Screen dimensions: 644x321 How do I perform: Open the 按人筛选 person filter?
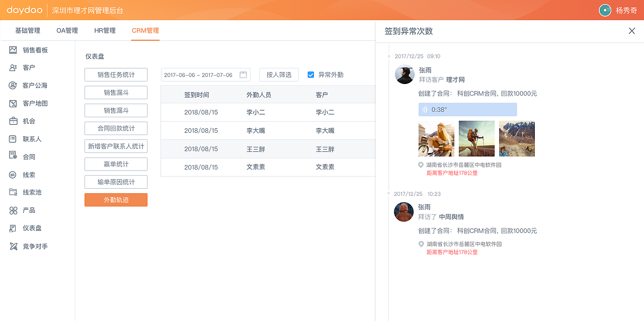coord(279,74)
